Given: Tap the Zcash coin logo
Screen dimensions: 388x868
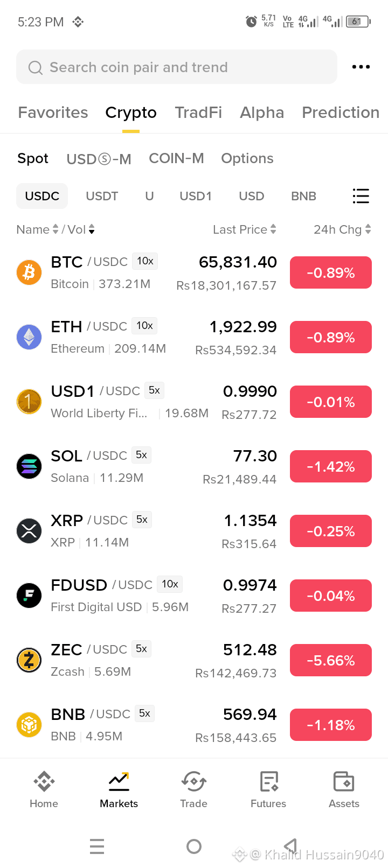Looking at the screenshot, I should [x=29, y=660].
